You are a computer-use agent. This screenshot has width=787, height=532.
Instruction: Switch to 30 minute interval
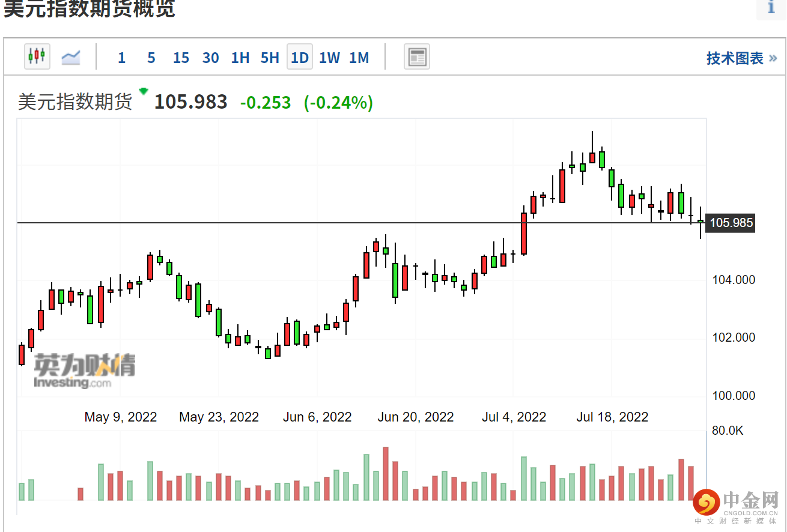210,58
